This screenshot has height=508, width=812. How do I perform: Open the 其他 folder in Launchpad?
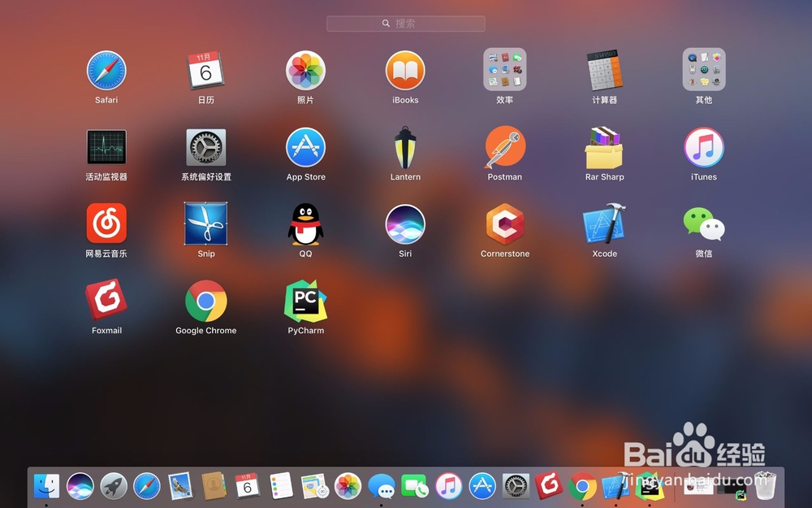tap(704, 69)
